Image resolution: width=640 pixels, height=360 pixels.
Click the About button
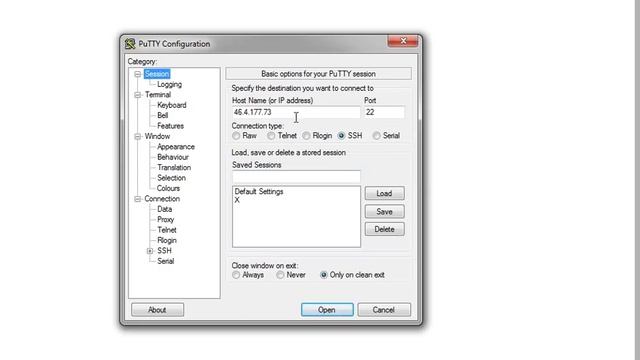157,310
